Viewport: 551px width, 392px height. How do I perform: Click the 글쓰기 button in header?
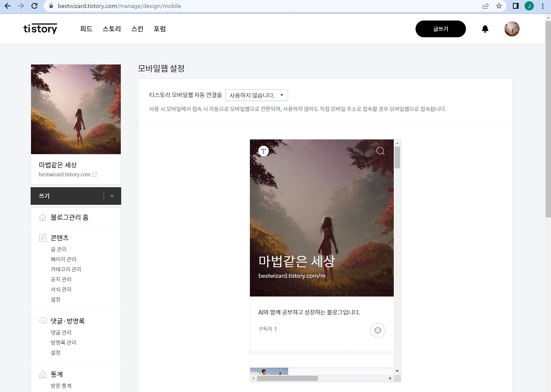[441, 29]
